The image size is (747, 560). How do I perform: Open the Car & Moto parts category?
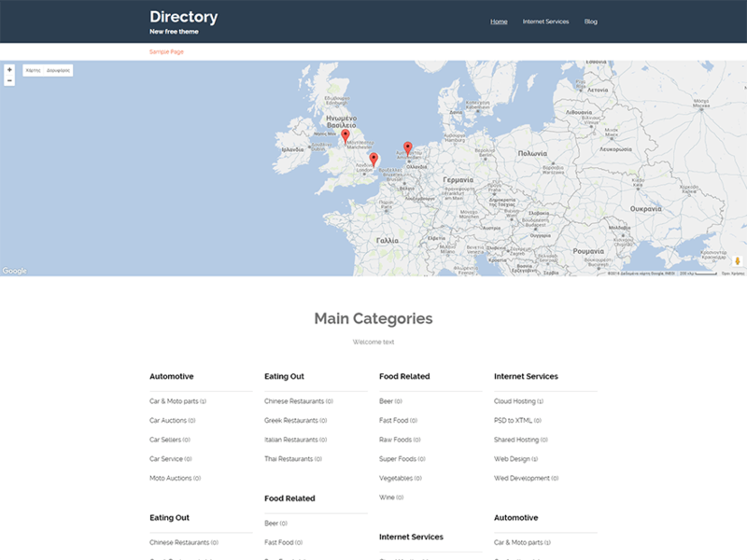(176, 399)
